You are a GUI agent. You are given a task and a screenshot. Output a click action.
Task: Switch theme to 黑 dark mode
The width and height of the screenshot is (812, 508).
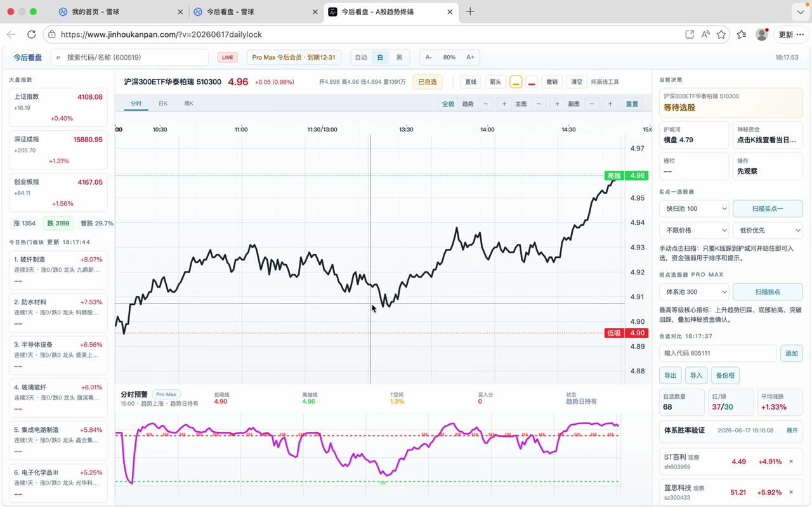(x=399, y=57)
